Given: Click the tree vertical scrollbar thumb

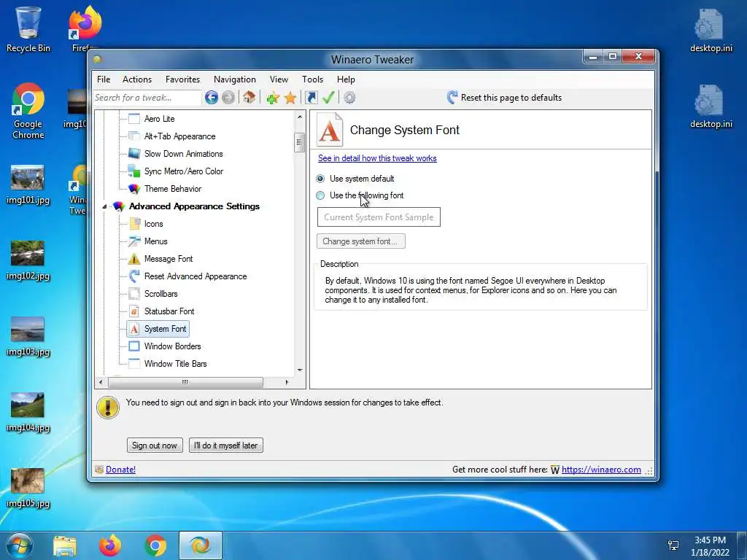Looking at the screenshot, I should [299, 142].
